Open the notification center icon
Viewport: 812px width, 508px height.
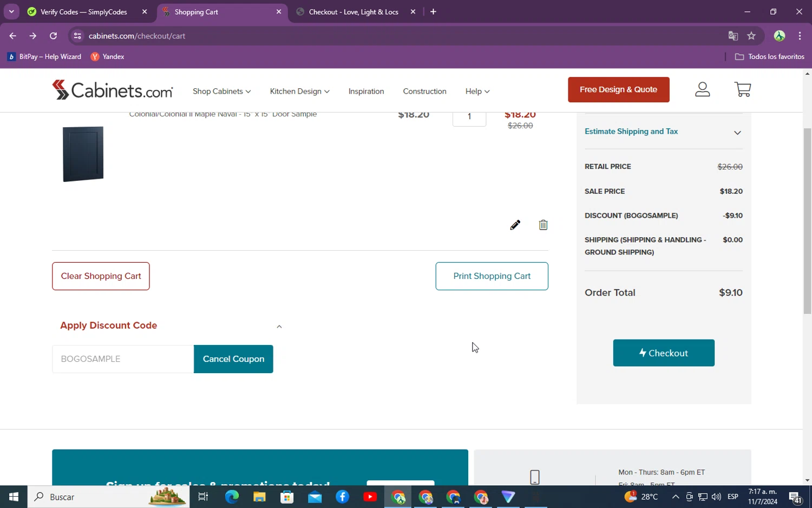click(795, 497)
